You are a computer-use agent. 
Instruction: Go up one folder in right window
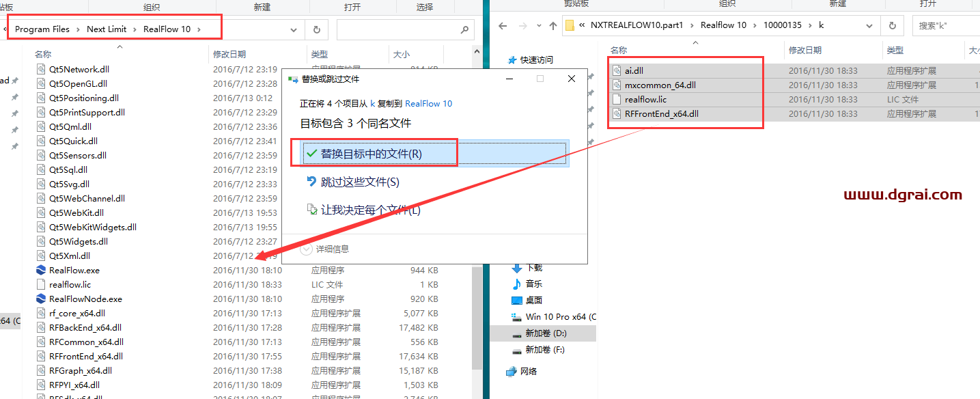552,25
